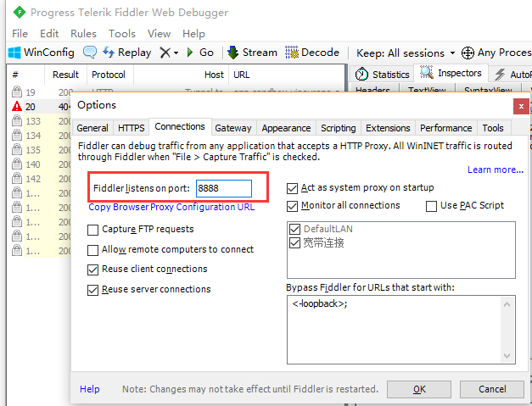Click bypass list scrollbar up arrow
Screen dimensions: 532x406
(507, 304)
